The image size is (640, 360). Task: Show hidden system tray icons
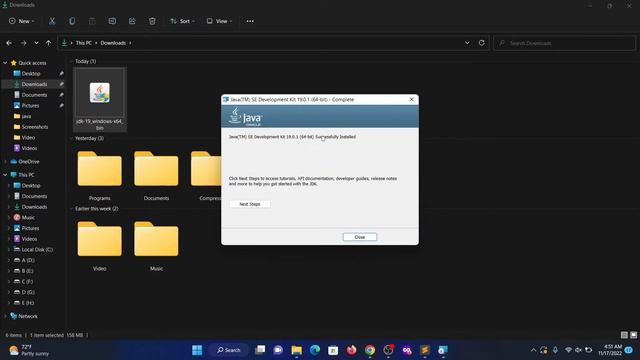(533, 350)
